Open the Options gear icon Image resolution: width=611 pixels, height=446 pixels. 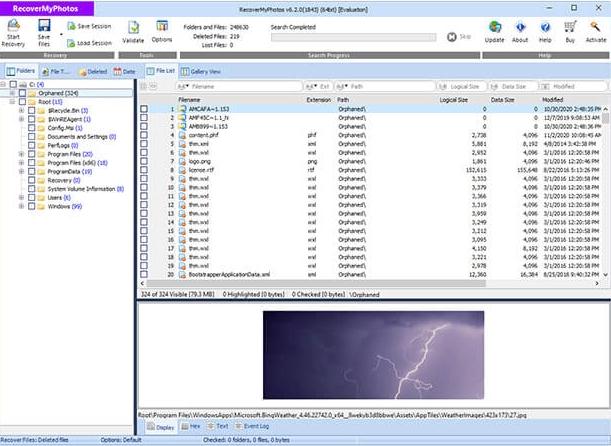tap(162, 27)
